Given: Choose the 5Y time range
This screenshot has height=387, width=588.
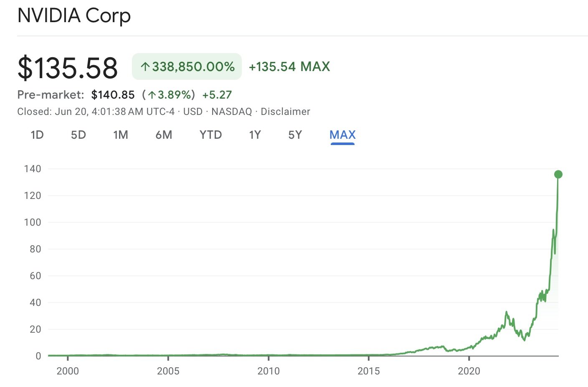Looking at the screenshot, I should [295, 135].
